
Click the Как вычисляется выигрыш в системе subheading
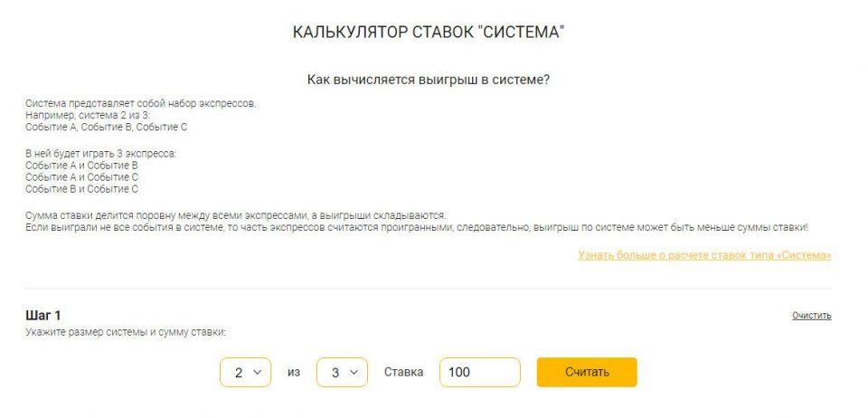coord(429,80)
